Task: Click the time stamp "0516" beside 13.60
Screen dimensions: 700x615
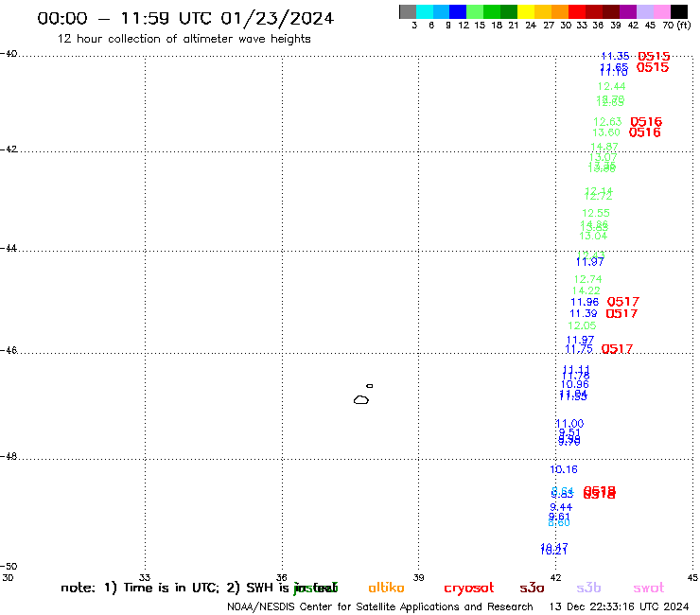Action: [644, 132]
